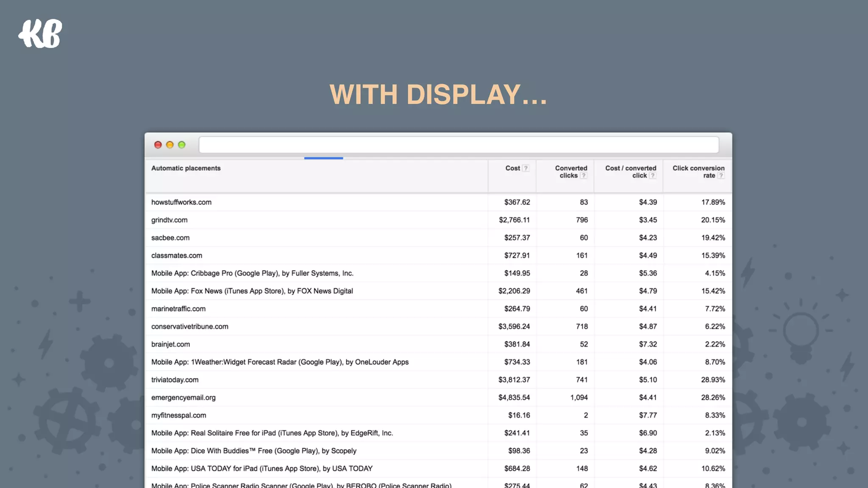Click the green maximize window button
Screen dimensions: 868x488
coord(182,145)
